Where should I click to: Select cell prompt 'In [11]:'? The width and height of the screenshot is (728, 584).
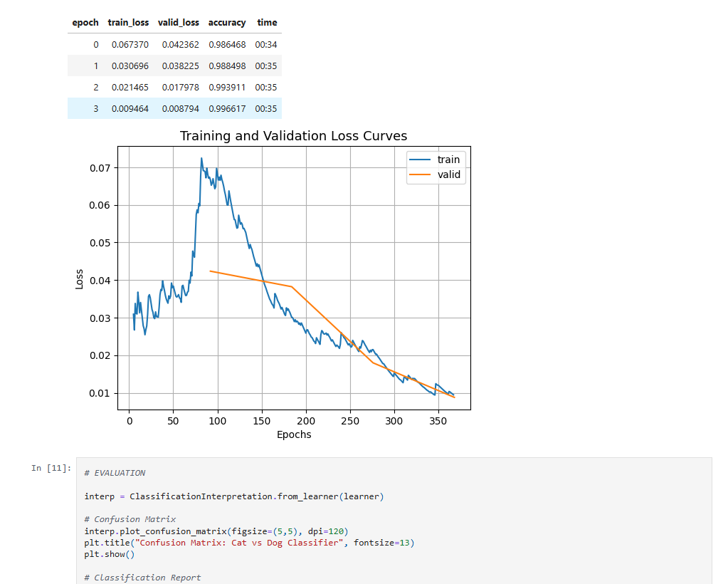coord(51,468)
